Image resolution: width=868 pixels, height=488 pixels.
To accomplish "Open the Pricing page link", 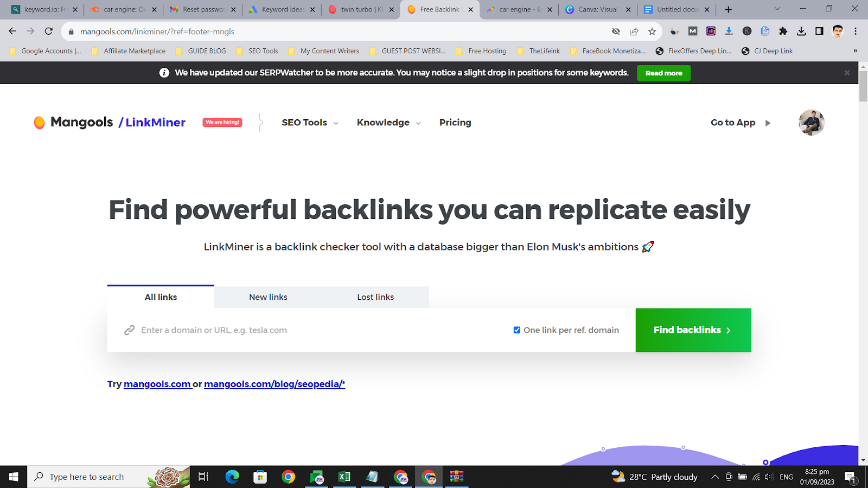I will click(455, 123).
